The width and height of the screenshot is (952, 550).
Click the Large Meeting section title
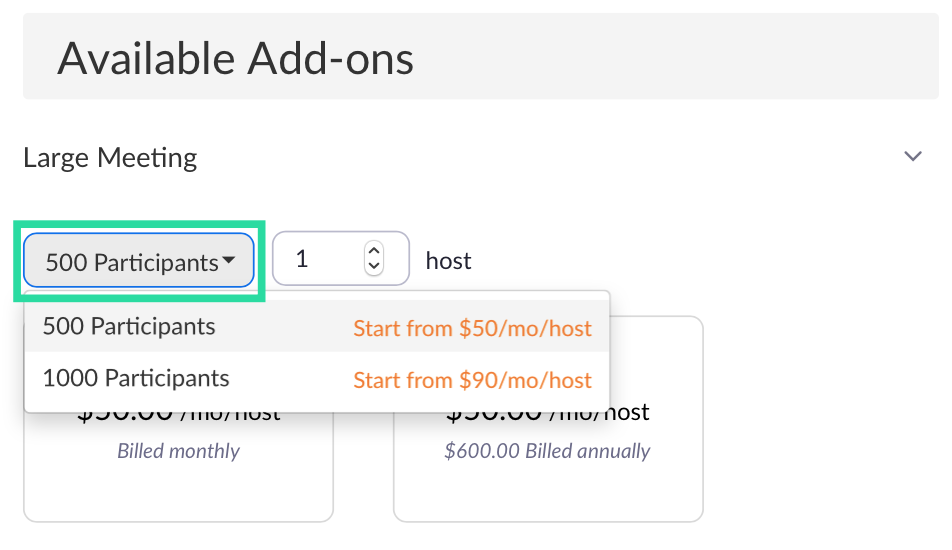coord(110,158)
